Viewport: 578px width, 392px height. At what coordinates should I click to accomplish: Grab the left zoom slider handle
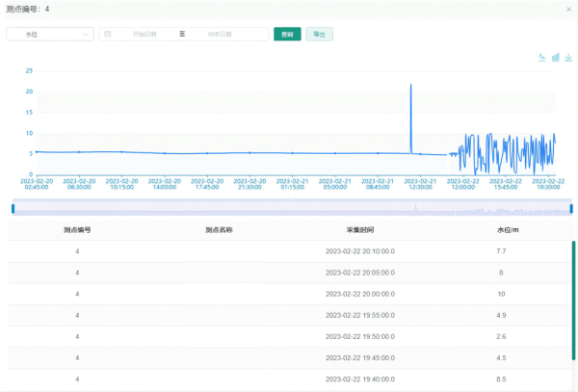[13, 209]
